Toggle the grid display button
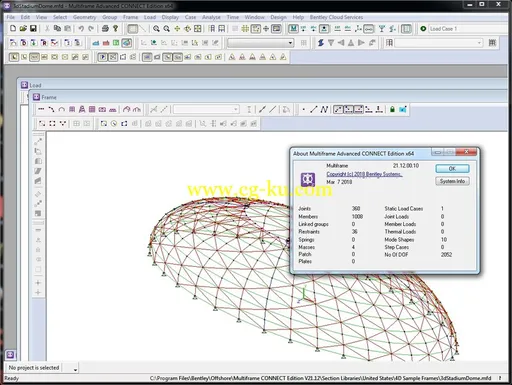This screenshot has height=385, width=512. click(245, 29)
